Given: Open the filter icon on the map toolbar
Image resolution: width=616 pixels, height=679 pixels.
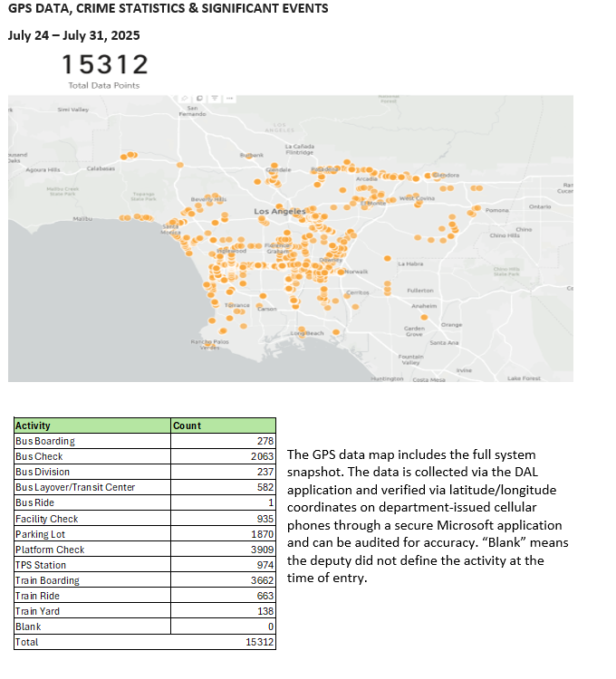Looking at the screenshot, I should coord(214,98).
